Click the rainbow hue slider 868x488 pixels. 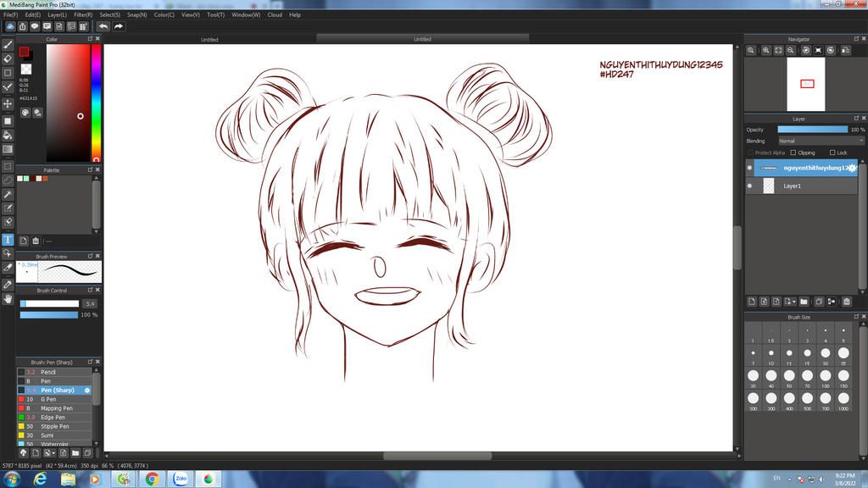(97, 103)
